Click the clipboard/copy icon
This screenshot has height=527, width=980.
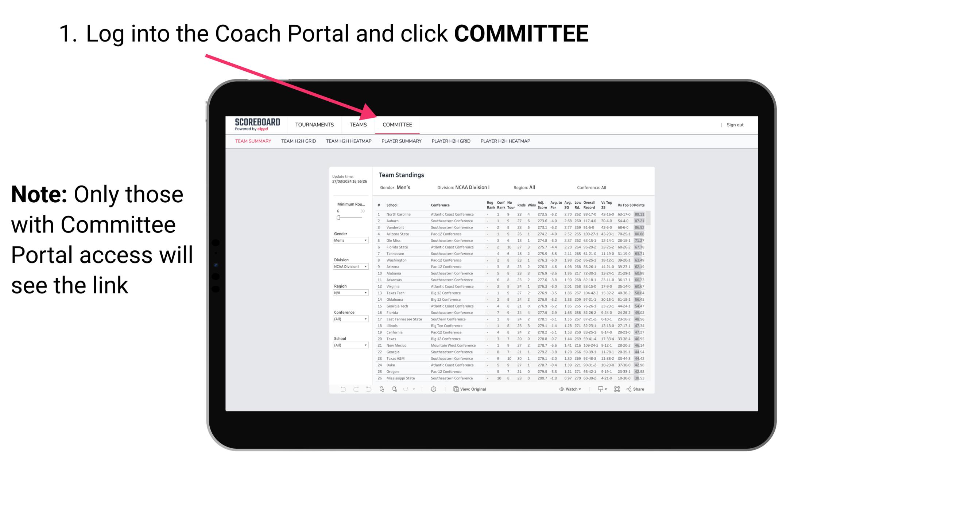[x=454, y=389]
